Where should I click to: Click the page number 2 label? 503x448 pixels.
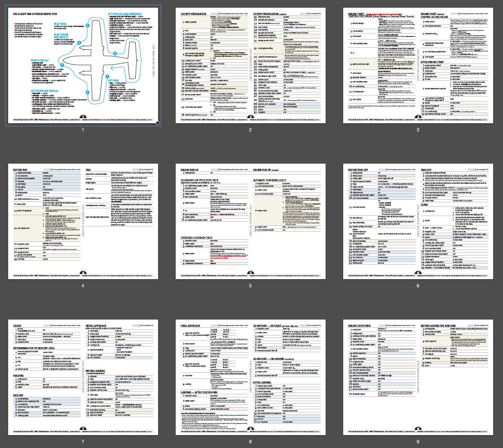coord(250,130)
